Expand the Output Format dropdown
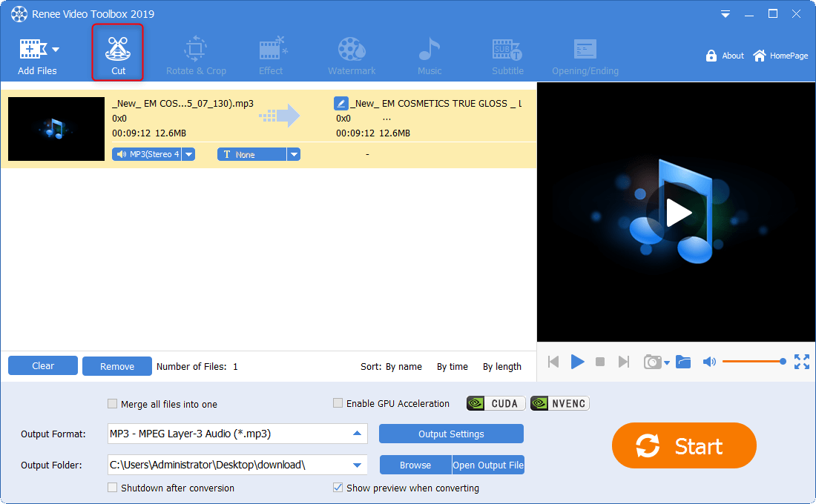This screenshot has height=504, width=816. click(357, 434)
